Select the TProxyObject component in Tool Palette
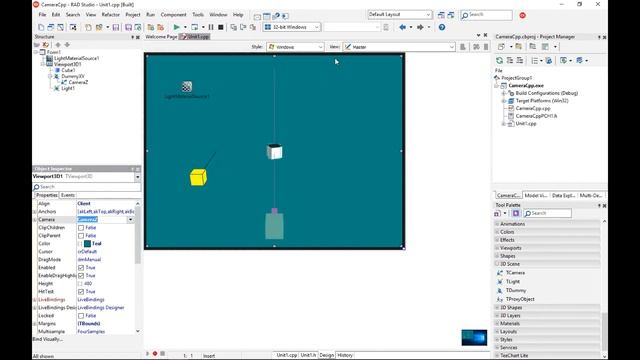This screenshot has height=360, width=640. [x=520, y=299]
